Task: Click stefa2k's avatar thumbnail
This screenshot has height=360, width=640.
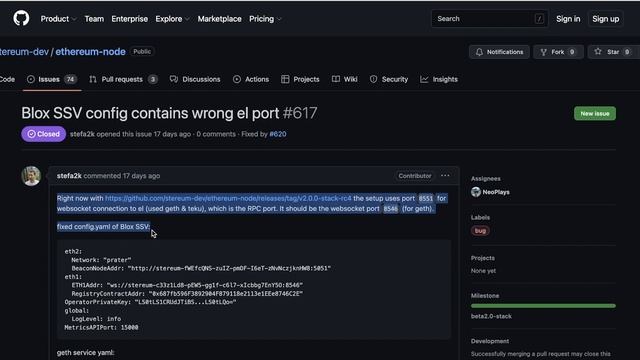Action: click(31, 176)
